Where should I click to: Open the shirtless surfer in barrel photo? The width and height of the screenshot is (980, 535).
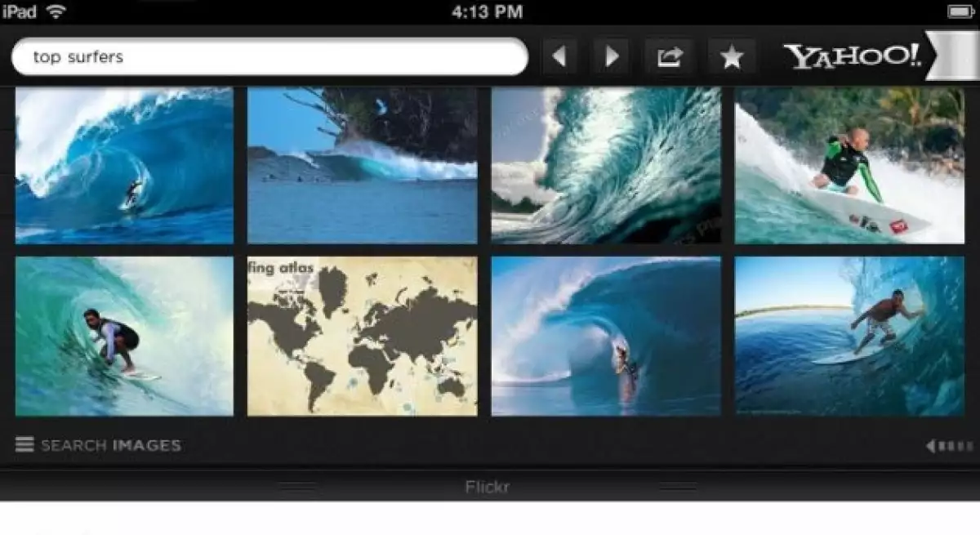tap(849, 337)
